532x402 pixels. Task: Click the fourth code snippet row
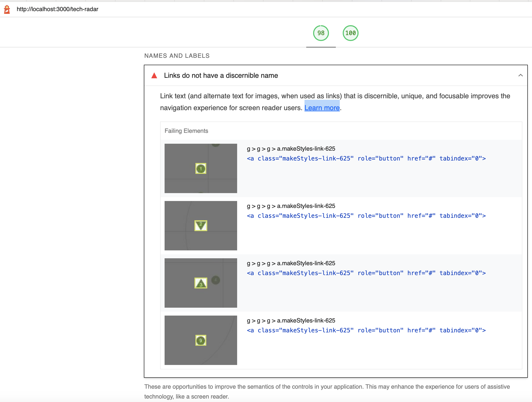pos(367,330)
